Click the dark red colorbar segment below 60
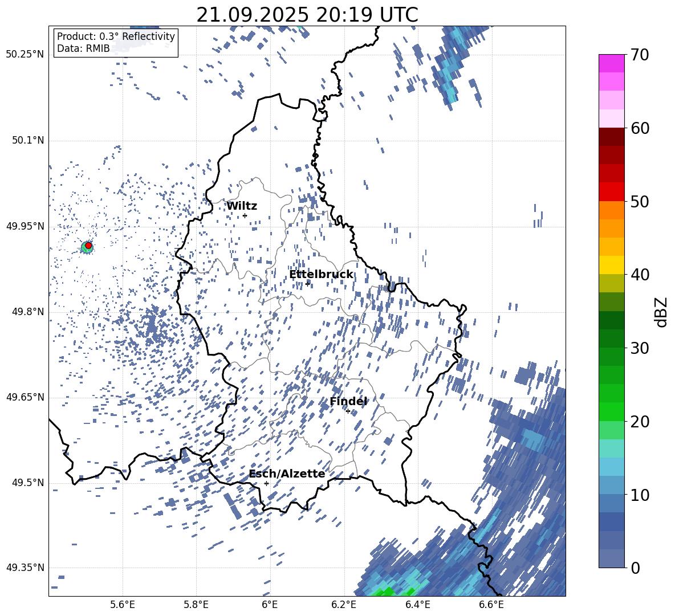 (611, 137)
